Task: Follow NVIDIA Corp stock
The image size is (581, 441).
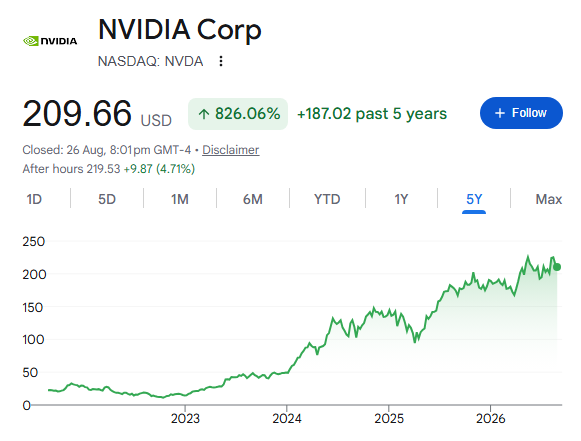Action: pos(521,113)
